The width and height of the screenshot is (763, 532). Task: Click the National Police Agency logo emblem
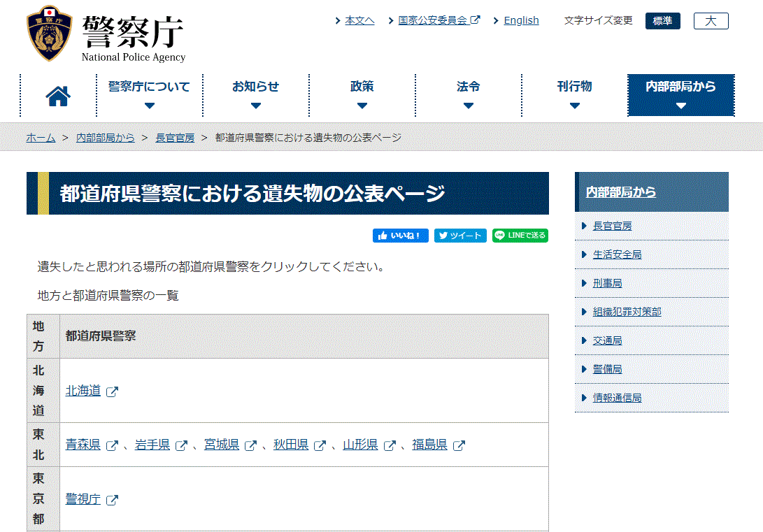click(x=49, y=34)
